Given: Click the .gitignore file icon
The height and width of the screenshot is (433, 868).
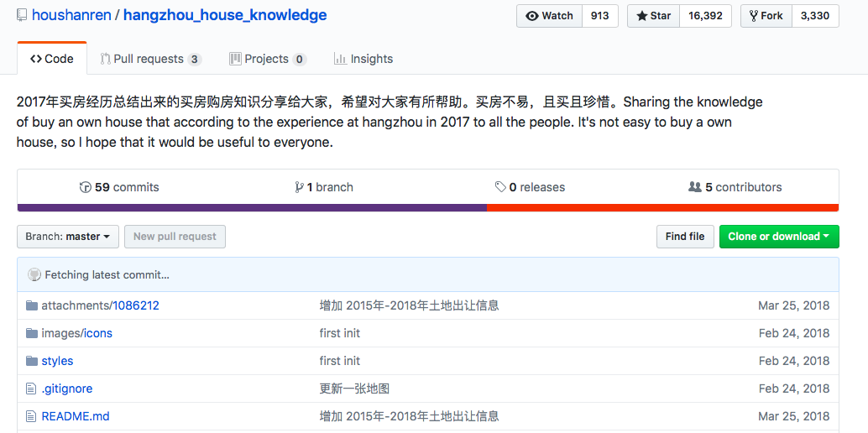Looking at the screenshot, I should tap(32, 389).
